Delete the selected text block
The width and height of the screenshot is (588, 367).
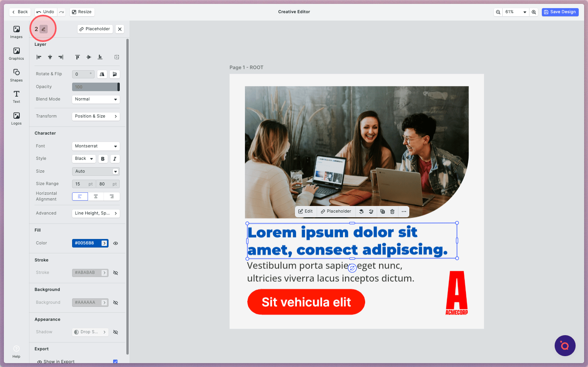coord(392,211)
